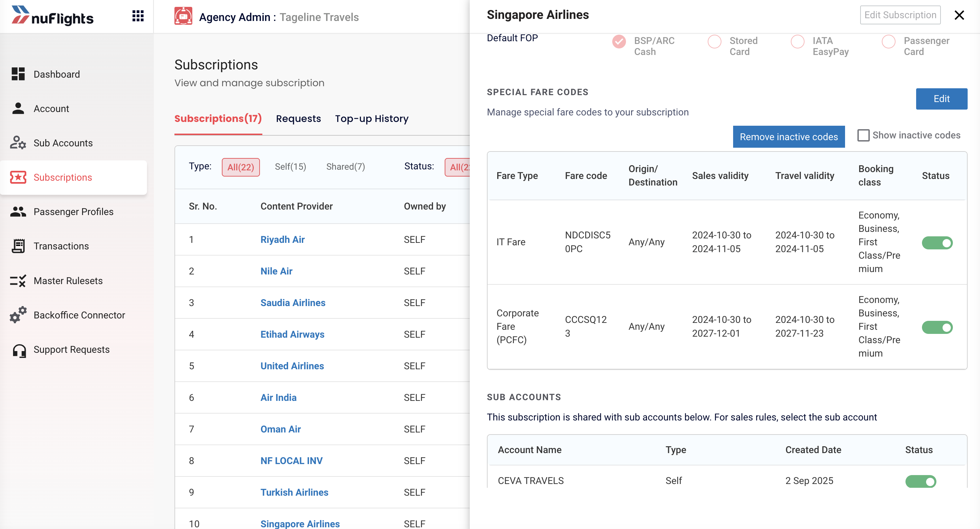This screenshot has height=529, width=980.
Task: Click the Dashboard tiles icon
Action: pyautogui.click(x=18, y=74)
